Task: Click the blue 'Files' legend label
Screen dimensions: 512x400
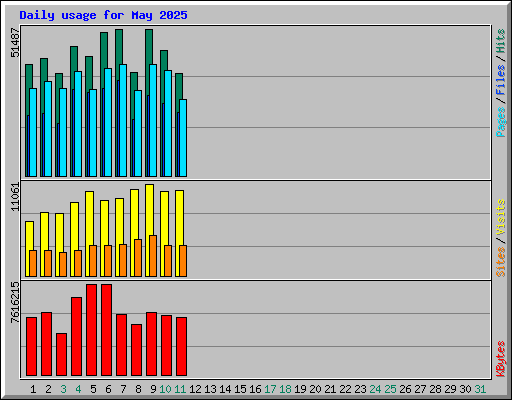Action: [501, 80]
